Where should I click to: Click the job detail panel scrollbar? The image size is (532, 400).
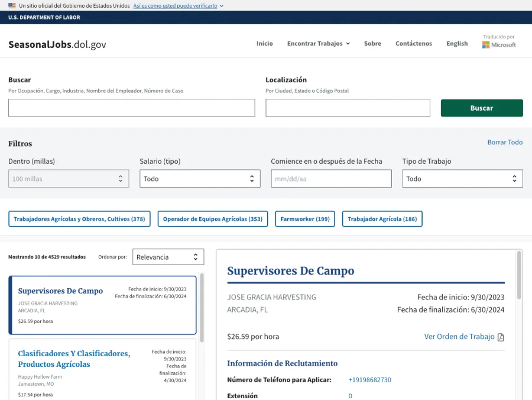pos(519,275)
